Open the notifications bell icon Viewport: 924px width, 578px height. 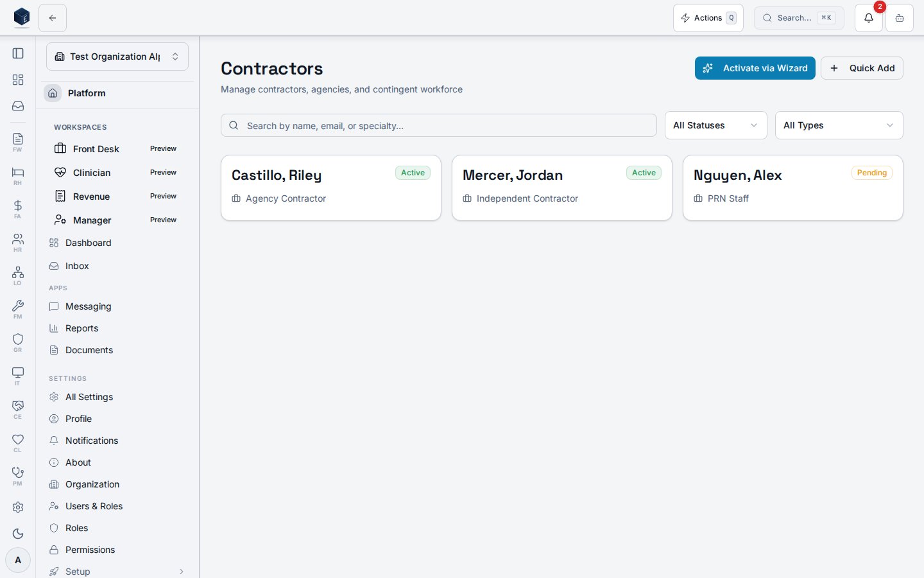click(868, 18)
